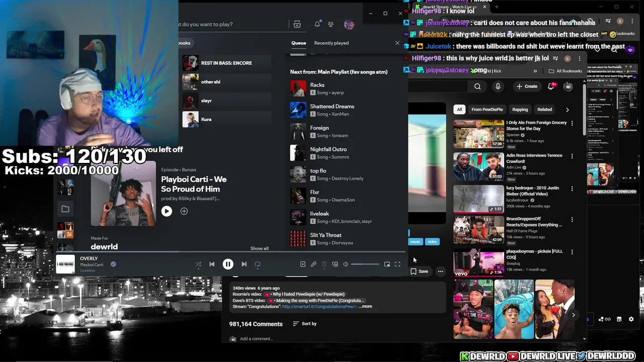Toggle repeat in the Spotify player
The width and height of the screenshot is (644, 362).
coord(258,264)
